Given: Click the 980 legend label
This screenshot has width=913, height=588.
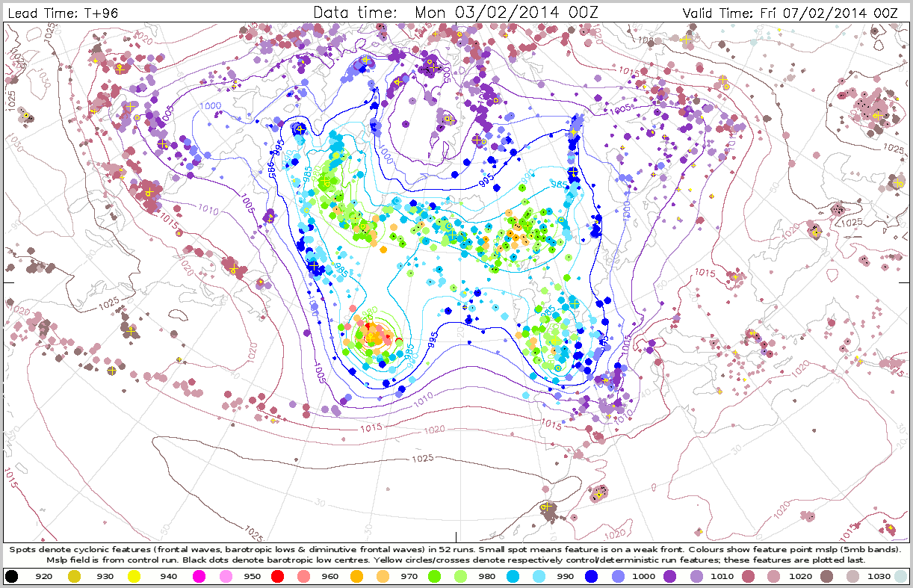Looking at the screenshot, I should (x=487, y=577).
